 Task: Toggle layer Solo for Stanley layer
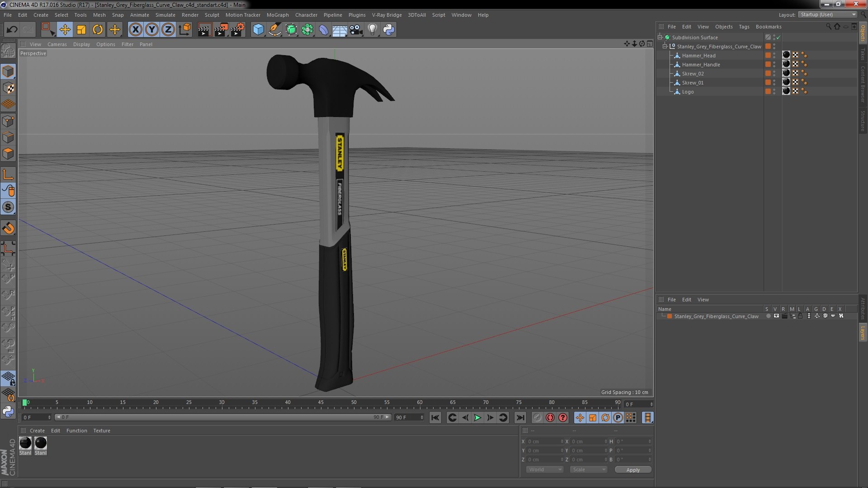[768, 316]
